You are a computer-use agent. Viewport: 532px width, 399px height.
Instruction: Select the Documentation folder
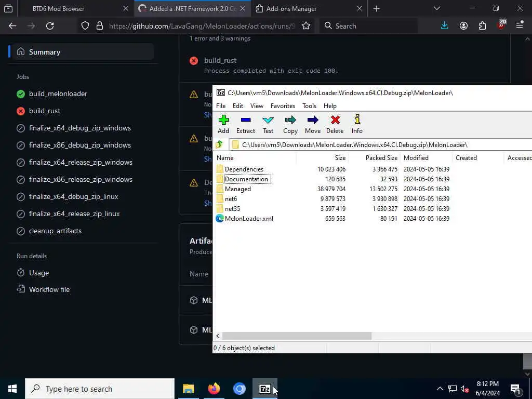tap(246, 179)
